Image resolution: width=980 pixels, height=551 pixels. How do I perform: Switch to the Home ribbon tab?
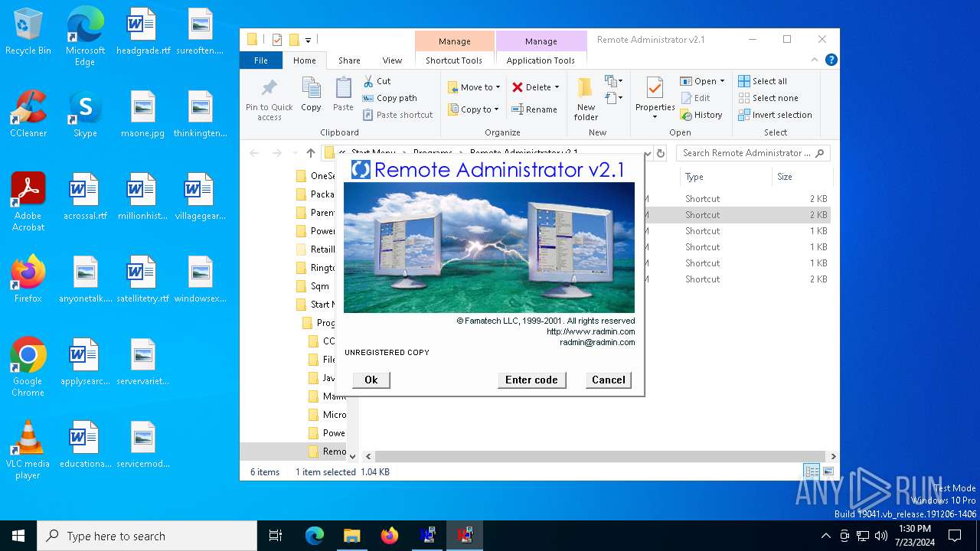point(304,60)
